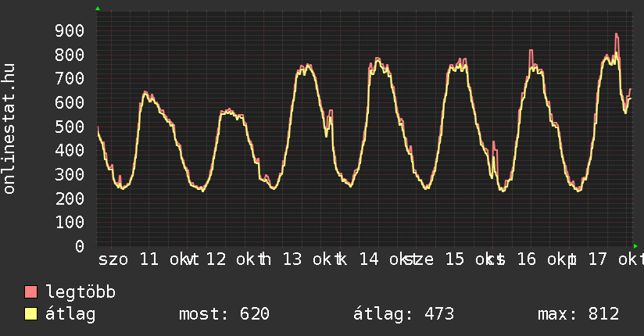This screenshot has height=336, width=644.
Task: Click the 900 label on y-axis
Action: pyautogui.click(x=69, y=30)
